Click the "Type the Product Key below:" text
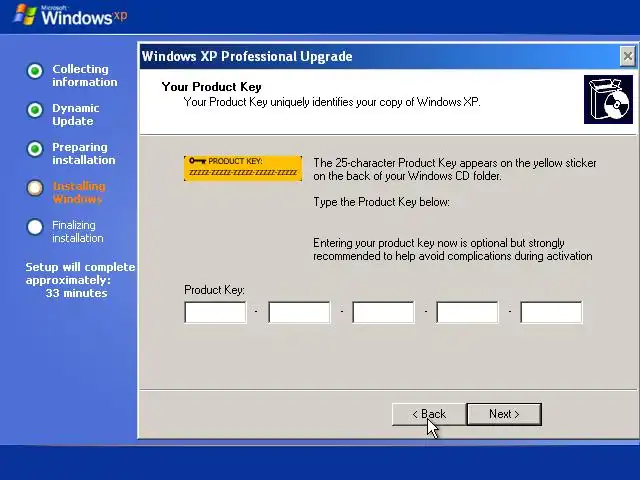The image size is (640, 480). [x=381, y=202]
